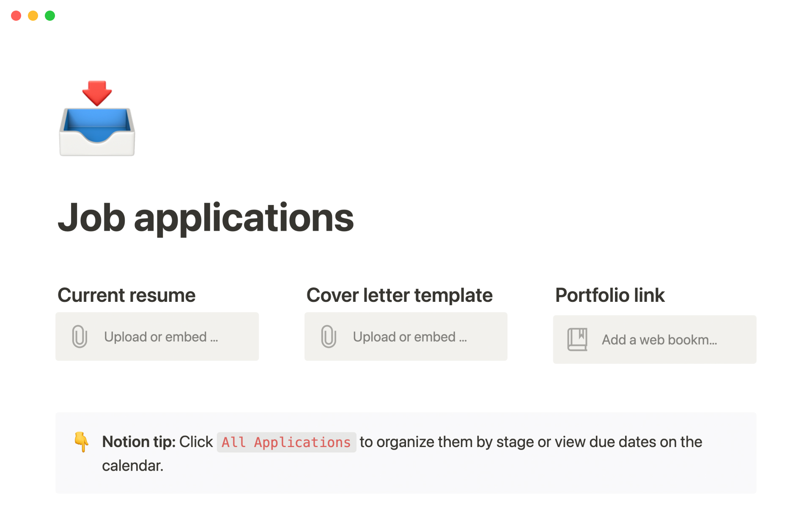Click the "Add a web bookm..." text

[659, 340]
